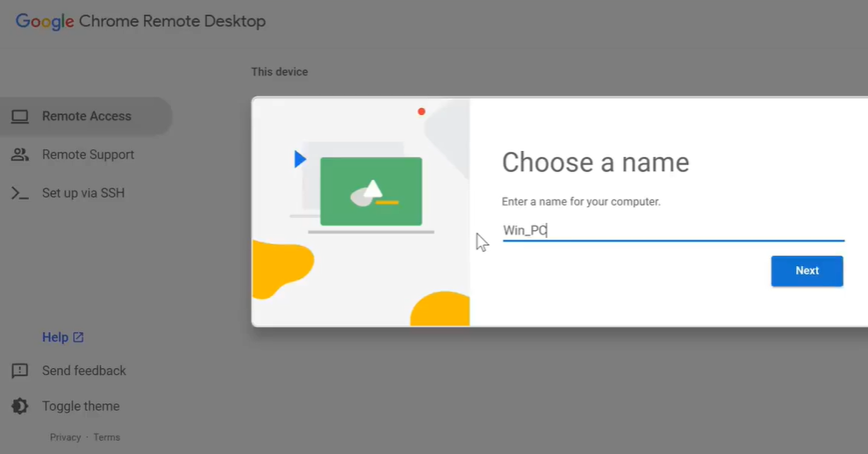Screen dimensions: 868x454
Task: Click the Chrome Remote Desktop title
Action: pyautogui.click(x=172, y=21)
